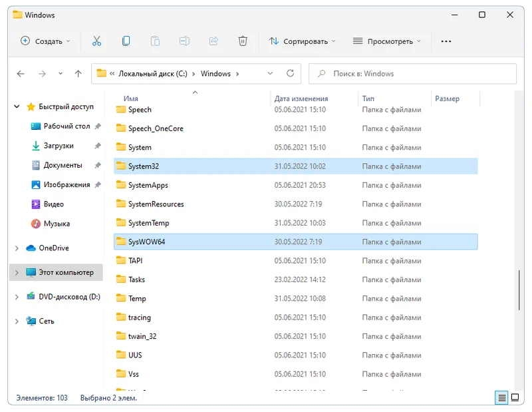
Task: Go up one folder level arrow
Action: 78,74
